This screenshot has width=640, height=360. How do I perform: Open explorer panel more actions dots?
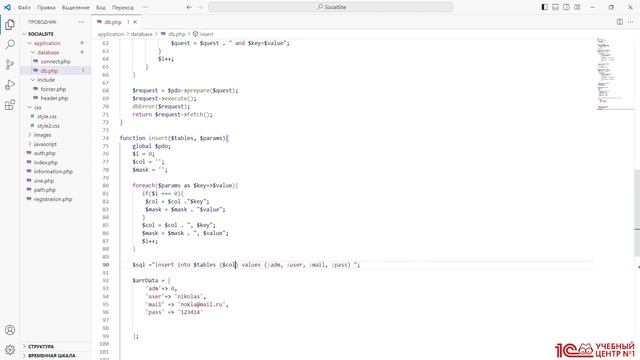tap(81, 22)
